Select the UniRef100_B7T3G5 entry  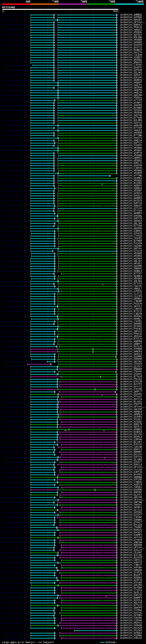click(x=131, y=128)
